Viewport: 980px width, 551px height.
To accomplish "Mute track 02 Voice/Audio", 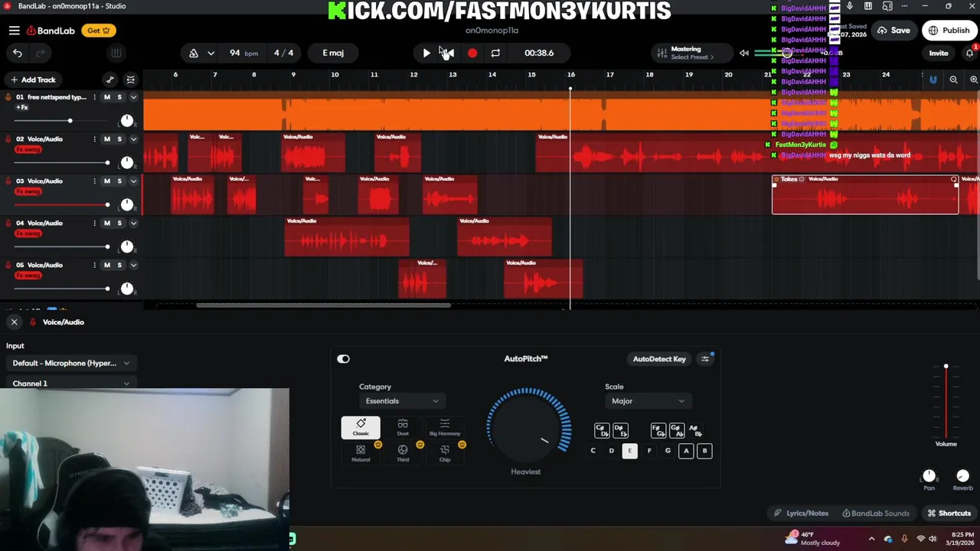I will click(107, 139).
